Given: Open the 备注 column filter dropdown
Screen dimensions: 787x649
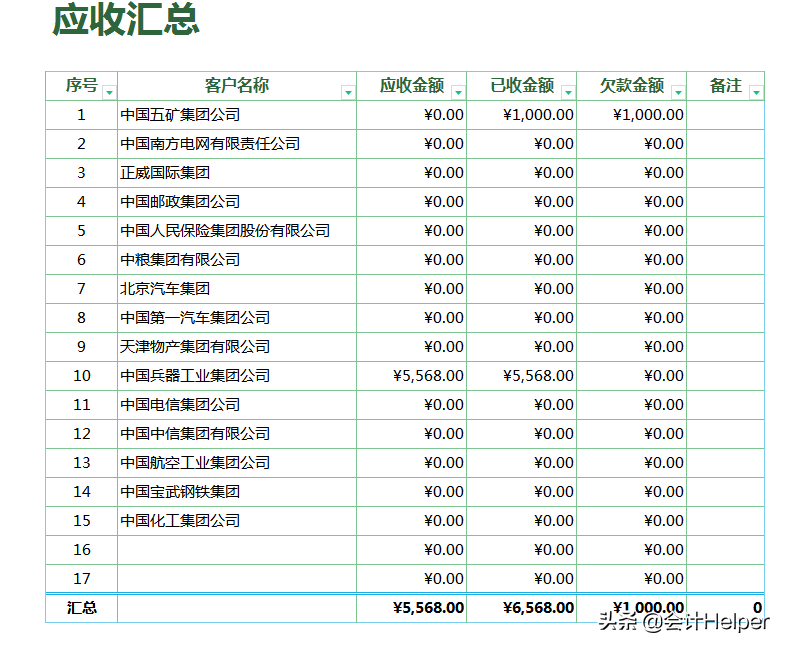Looking at the screenshot, I should pyautogui.click(x=756, y=92).
